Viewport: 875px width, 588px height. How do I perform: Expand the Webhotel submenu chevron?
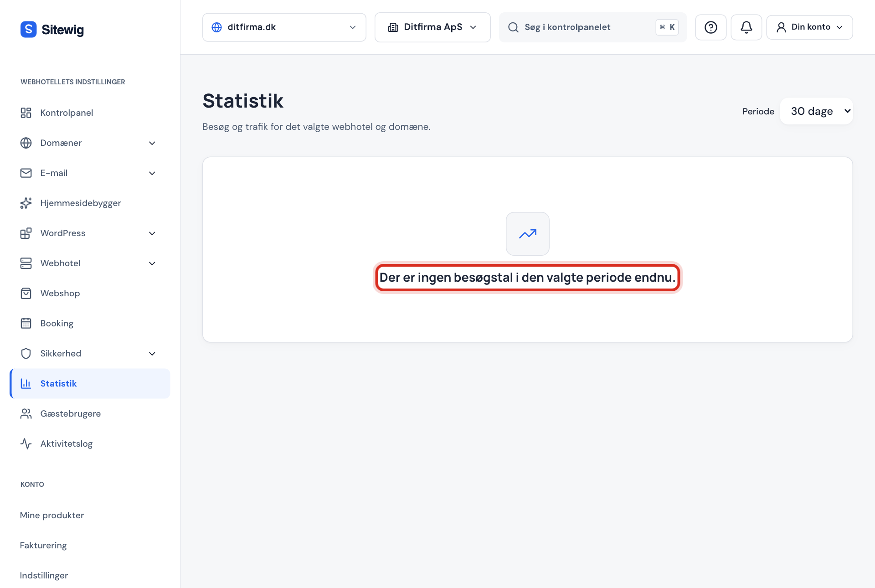click(x=152, y=263)
